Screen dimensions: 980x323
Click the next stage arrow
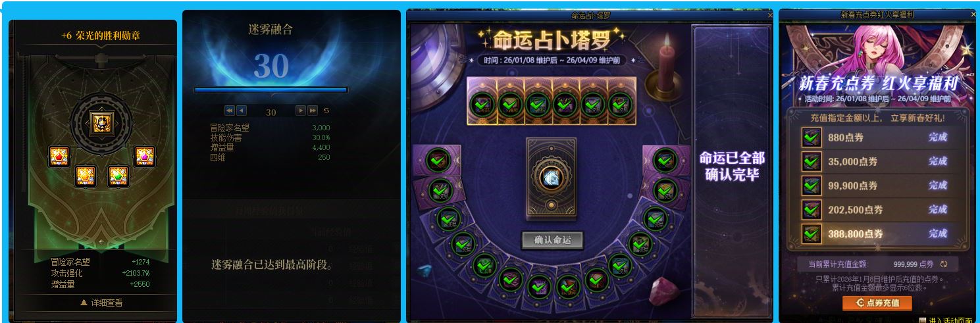click(301, 111)
